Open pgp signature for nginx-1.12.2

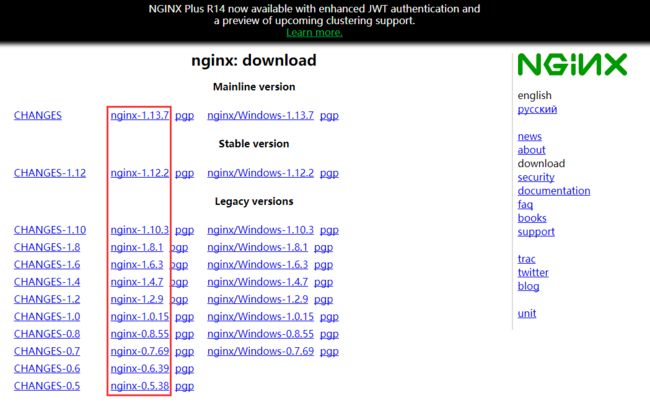184,173
